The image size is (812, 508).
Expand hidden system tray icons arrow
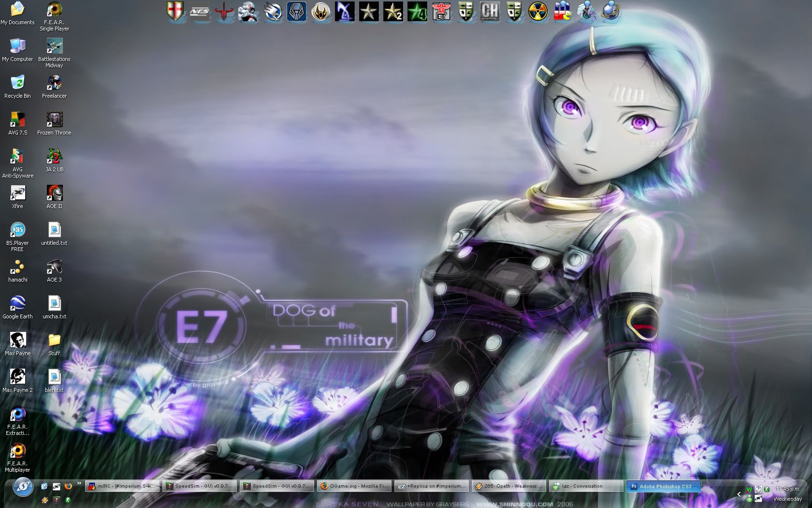coord(739,494)
